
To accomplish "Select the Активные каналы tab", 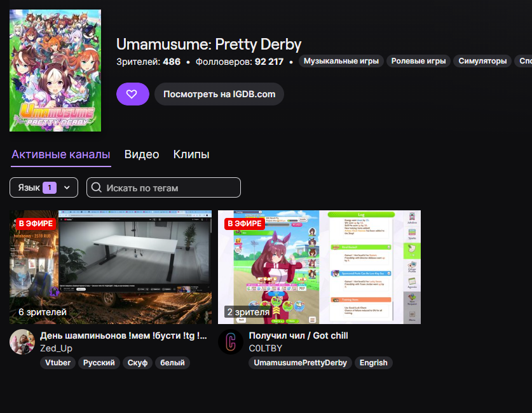I will pos(61,154).
